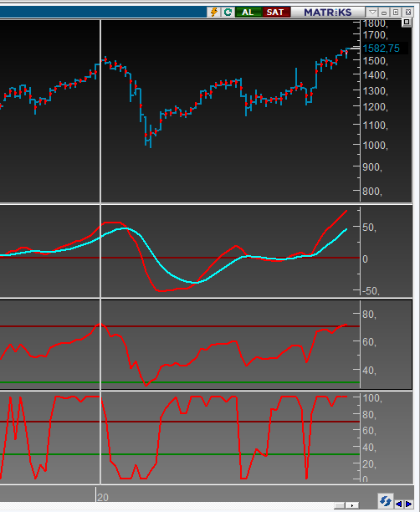Minimize the chart window
Image resolution: width=420 pixels, height=512 pixels.
click(384, 13)
